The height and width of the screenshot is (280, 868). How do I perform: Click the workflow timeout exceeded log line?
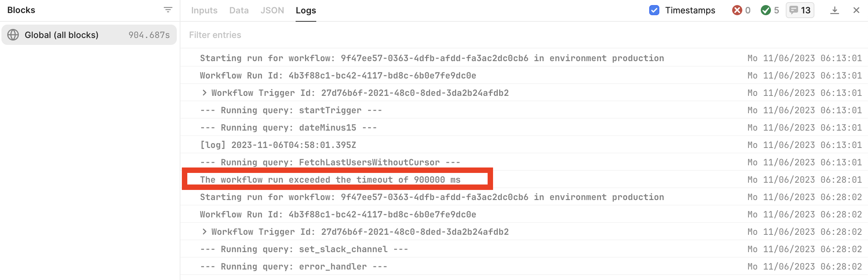pos(330,180)
